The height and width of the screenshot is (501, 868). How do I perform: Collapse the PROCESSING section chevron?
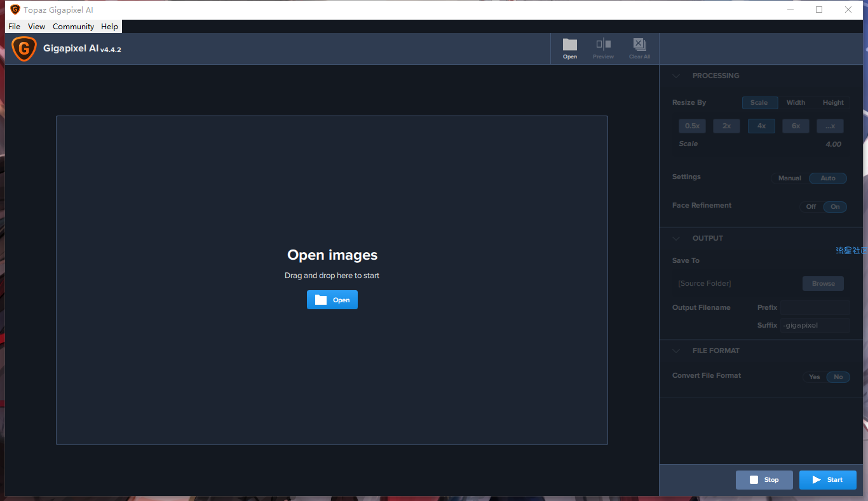[676, 76]
